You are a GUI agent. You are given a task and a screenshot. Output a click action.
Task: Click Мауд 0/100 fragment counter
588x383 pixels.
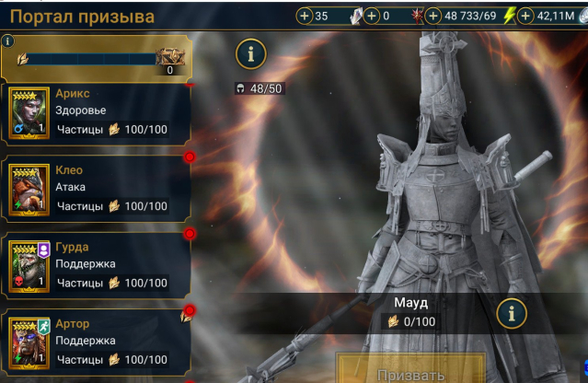click(411, 321)
